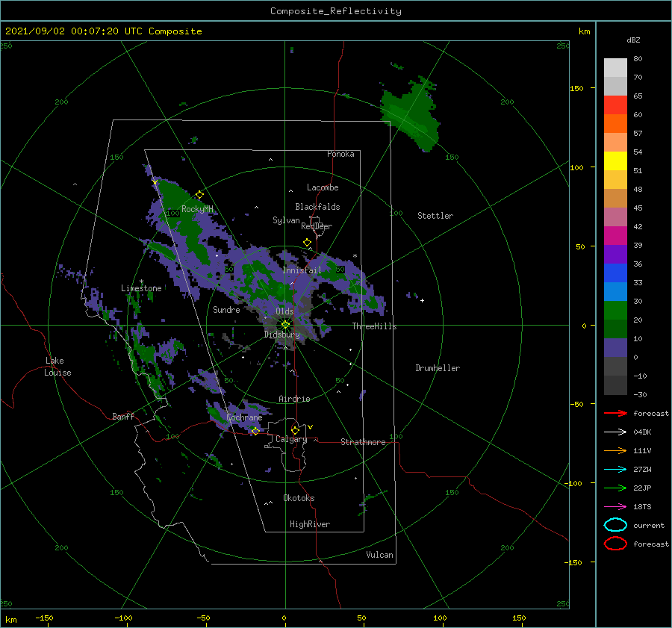
Task: Click the -150 value on bottom km axis
Action: click(x=44, y=618)
